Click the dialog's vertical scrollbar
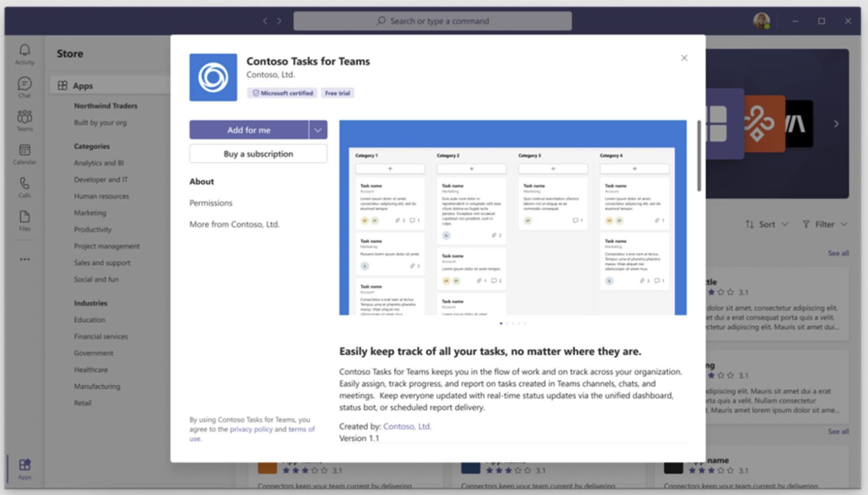This screenshot has height=495, width=868. pos(699,157)
